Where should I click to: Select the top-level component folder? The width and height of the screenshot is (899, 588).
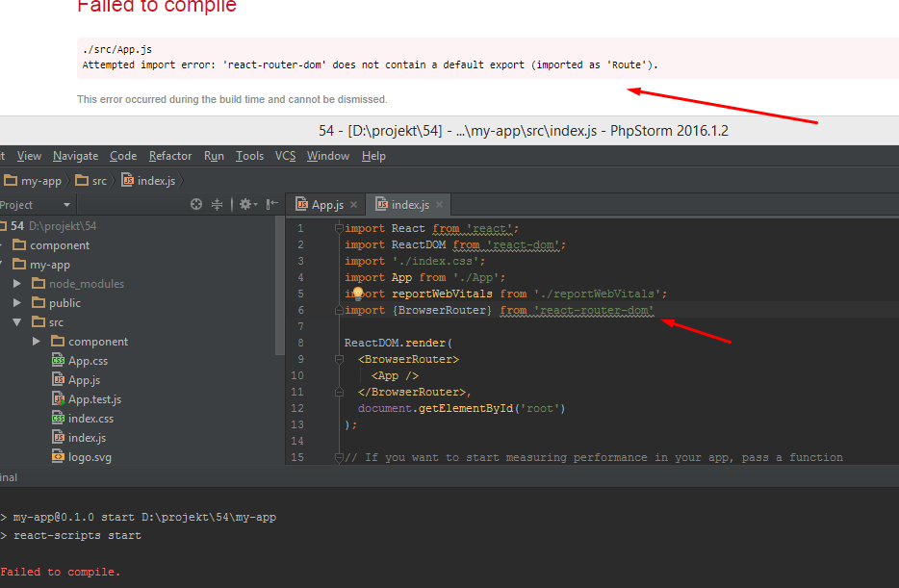coord(52,245)
